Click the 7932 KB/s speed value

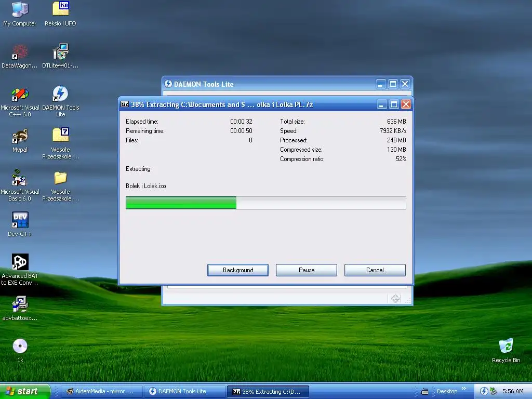tap(393, 130)
